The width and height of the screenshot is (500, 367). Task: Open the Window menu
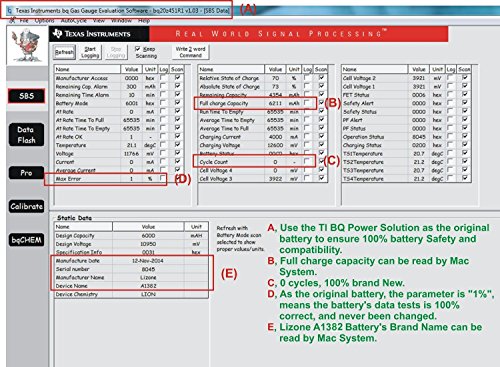pyautogui.click(x=121, y=21)
